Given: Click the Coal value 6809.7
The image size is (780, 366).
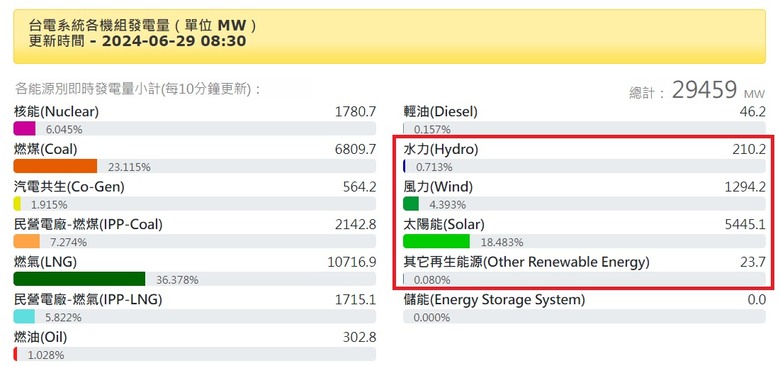Looking at the screenshot, I should [356, 149].
